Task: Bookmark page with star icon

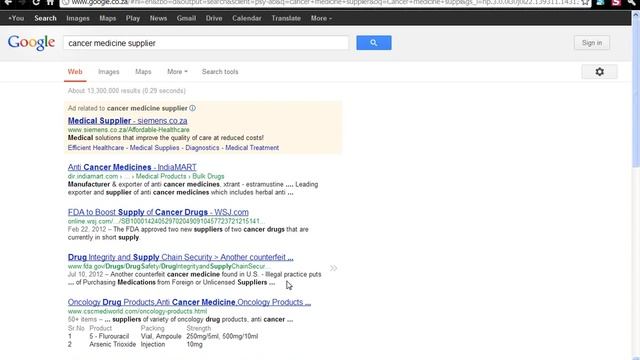Action: (x=585, y=2)
